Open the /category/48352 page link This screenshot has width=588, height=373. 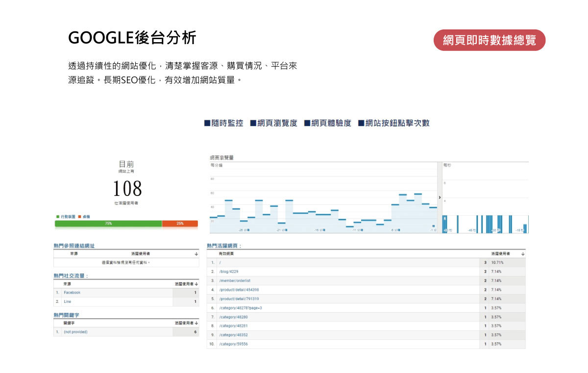tap(233, 335)
